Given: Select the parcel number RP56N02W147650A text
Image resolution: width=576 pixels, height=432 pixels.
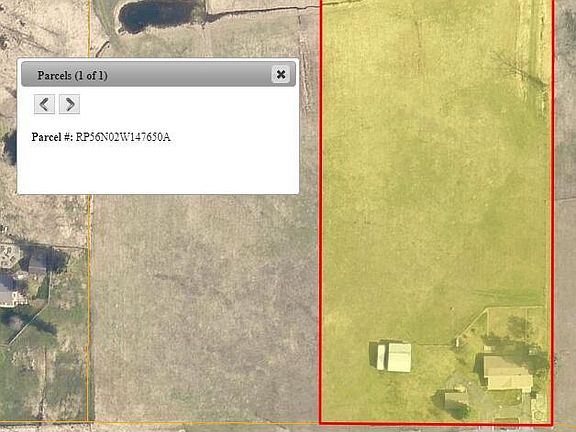Looking at the screenshot, I should tap(123, 137).
